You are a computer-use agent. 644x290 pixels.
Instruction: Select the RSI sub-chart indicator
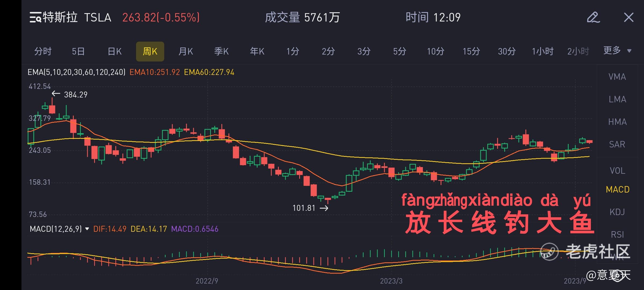pyautogui.click(x=617, y=235)
